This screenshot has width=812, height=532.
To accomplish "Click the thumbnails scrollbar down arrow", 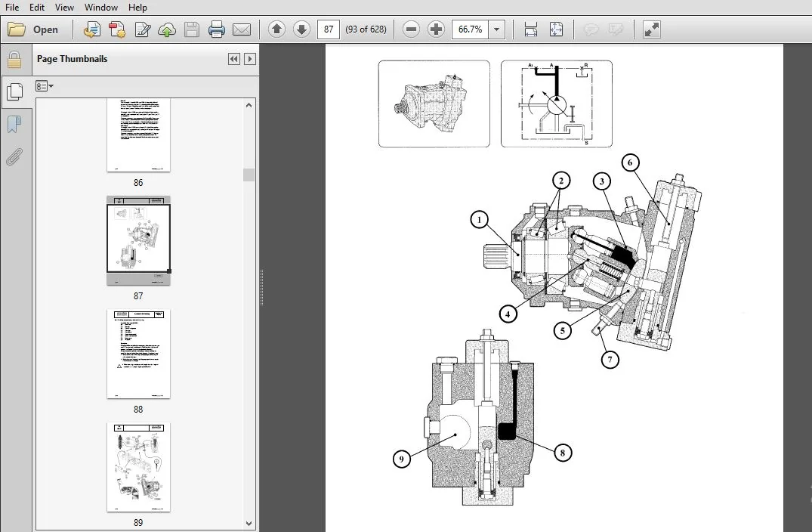I will (x=249, y=524).
